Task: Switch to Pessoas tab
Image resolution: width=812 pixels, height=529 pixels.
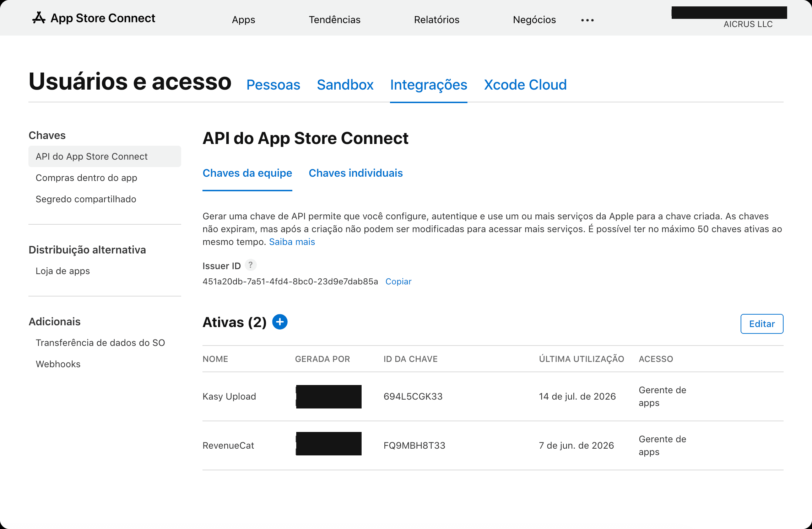Action: click(273, 85)
